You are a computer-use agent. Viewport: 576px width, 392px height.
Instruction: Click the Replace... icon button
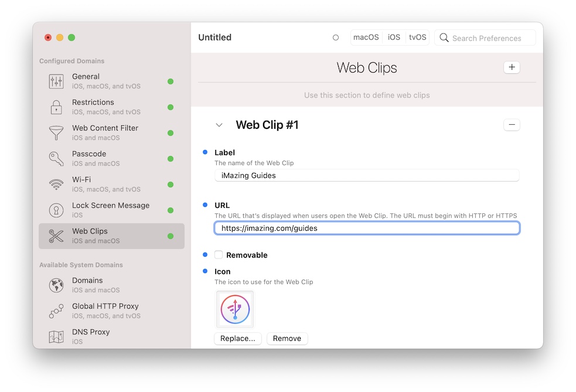238,339
